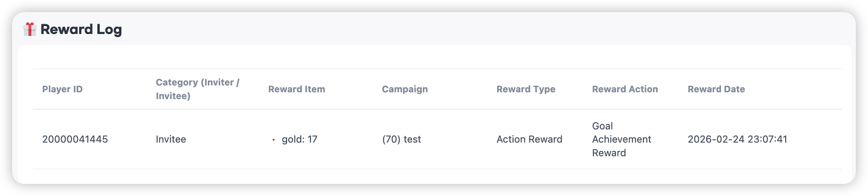Click the Goal Achievement Reward action text
This screenshot has height=196, width=868.
[x=621, y=139]
